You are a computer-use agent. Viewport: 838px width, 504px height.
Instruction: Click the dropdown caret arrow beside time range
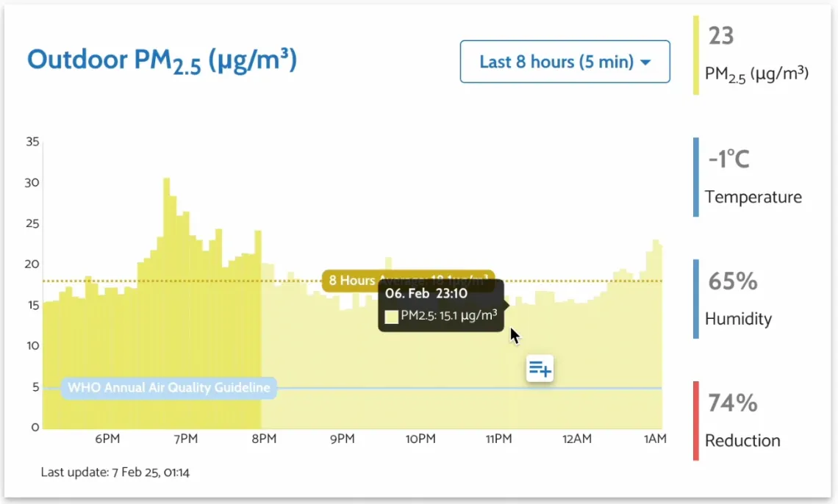pyautogui.click(x=646, y=62)
